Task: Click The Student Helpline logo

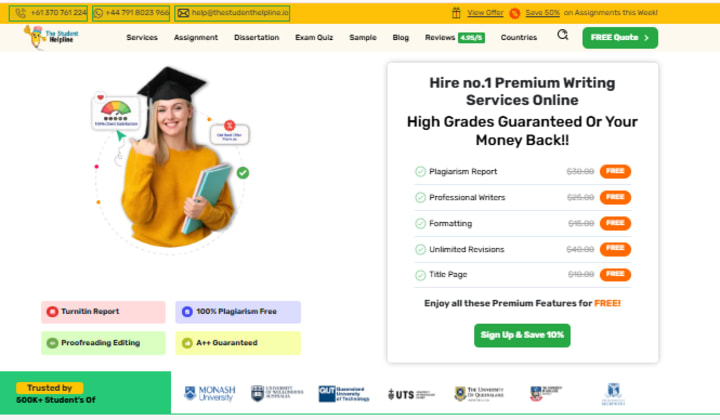Action: pos(51,37)
